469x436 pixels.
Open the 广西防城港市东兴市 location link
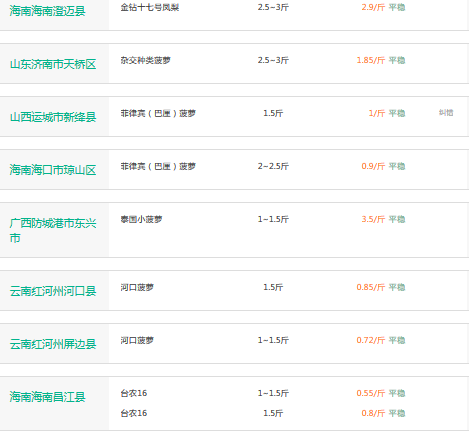click(53, 230)
